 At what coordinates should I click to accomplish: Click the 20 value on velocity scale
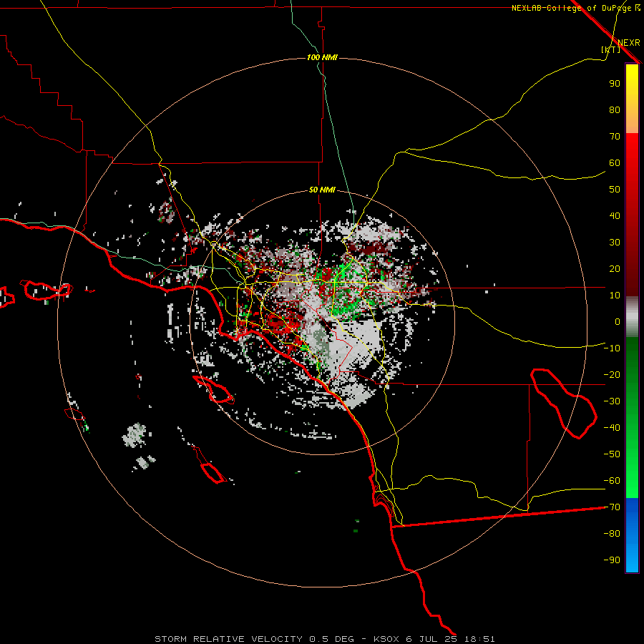point(615,268)
